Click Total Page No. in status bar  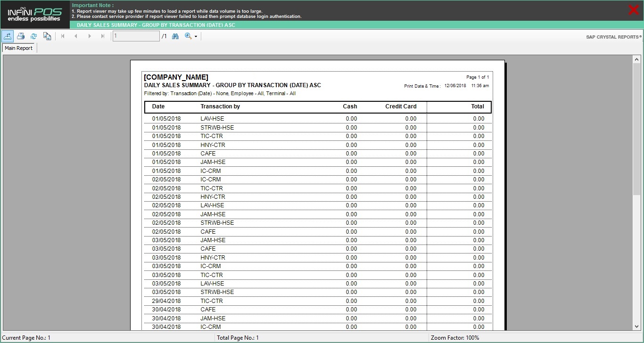(x=238, y=338)
